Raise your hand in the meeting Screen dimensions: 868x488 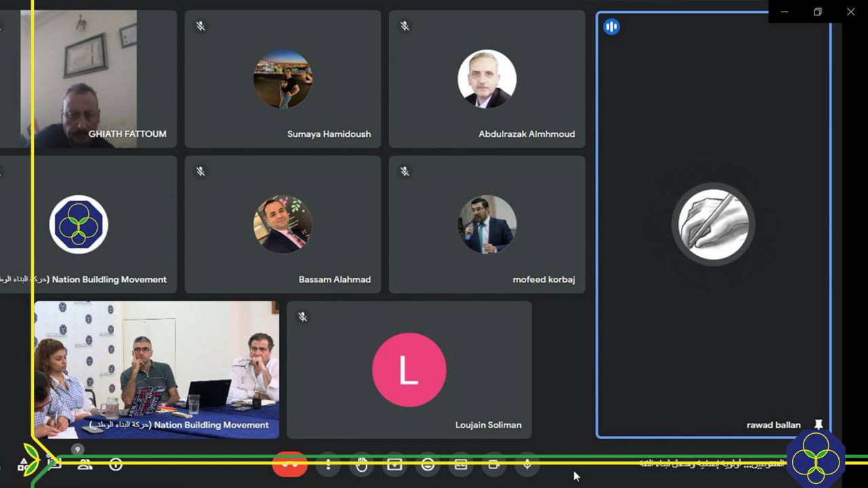(x=362, y=464)
